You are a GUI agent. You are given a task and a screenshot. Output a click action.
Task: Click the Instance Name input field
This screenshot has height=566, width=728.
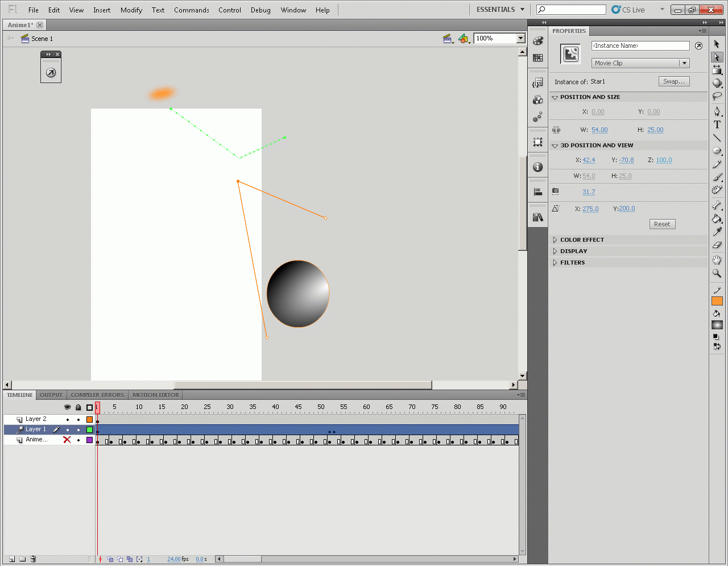[640, 46]
